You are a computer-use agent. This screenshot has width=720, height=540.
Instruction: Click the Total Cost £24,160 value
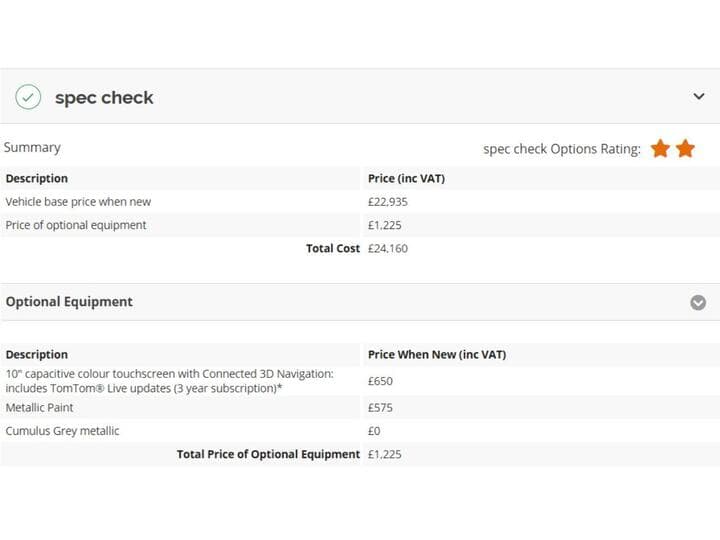click(x=387, y=248)
